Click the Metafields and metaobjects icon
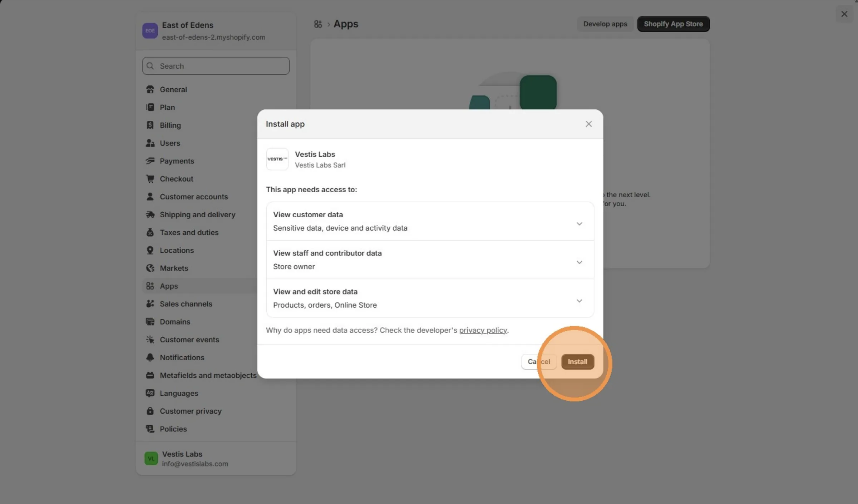 tap(150, 375)
